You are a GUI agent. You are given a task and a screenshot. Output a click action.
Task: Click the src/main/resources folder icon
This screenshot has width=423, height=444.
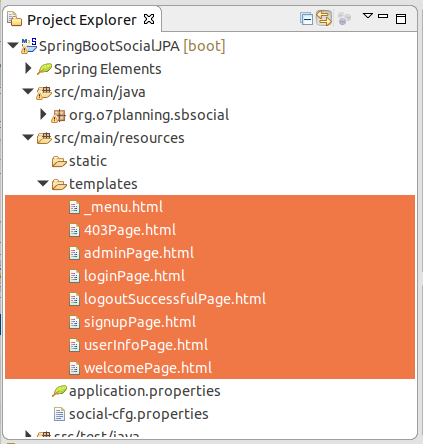pos(44,138)
